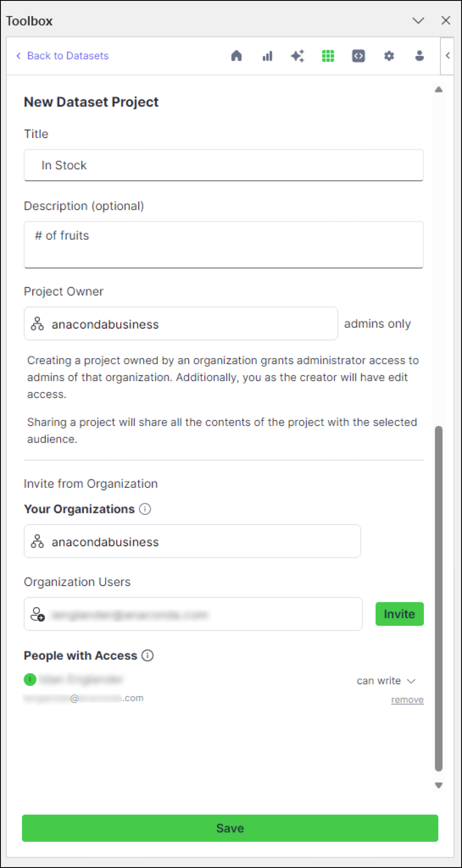Open the code snippet icon

(358, 56)
